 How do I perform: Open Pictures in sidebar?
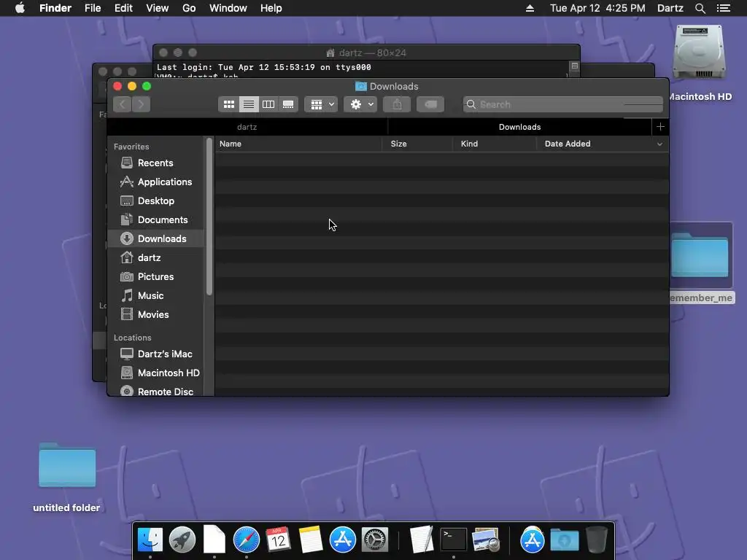155,276
